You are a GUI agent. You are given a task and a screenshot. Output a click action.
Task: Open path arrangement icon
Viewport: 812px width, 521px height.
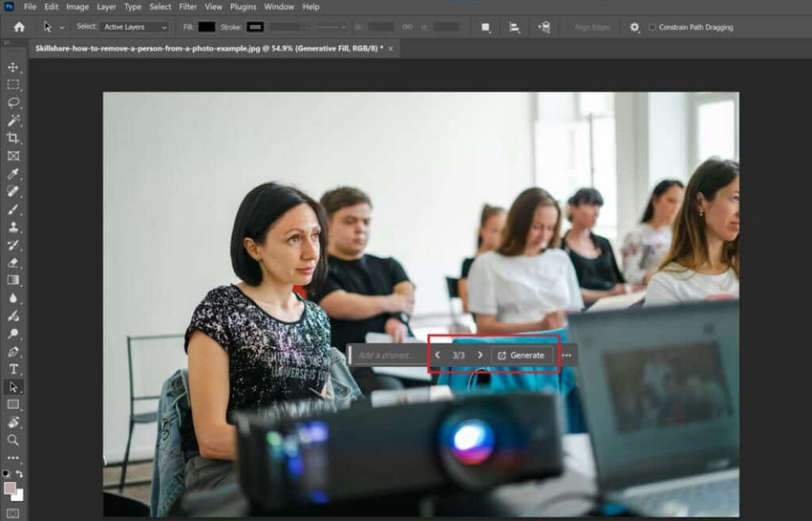[x=544, y=27]
